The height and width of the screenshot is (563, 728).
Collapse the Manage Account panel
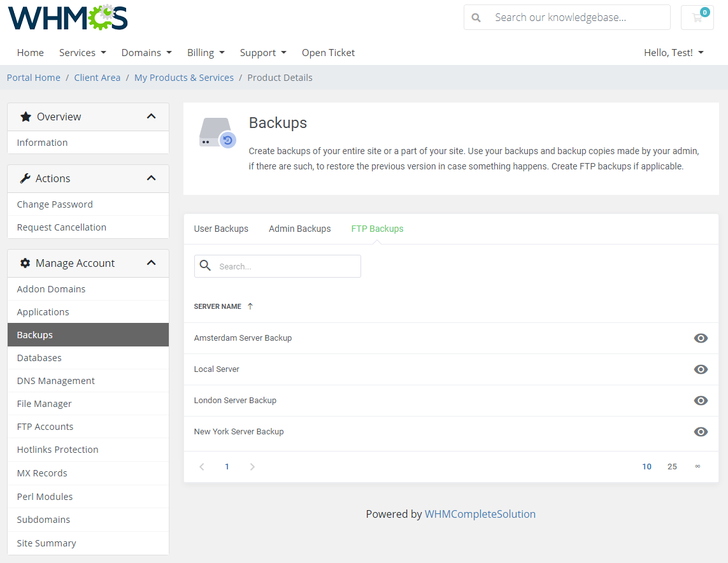click(x=152, y=262)
